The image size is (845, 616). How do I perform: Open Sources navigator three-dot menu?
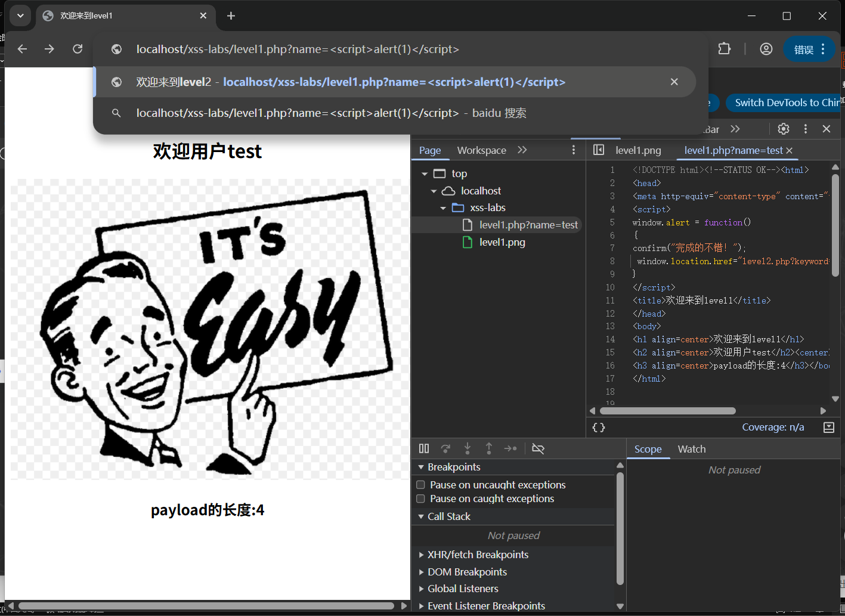[x=574, y=150]
